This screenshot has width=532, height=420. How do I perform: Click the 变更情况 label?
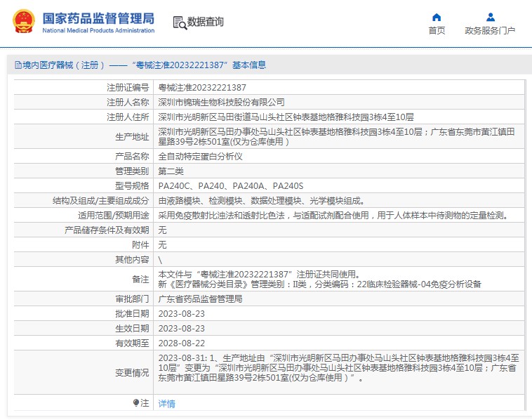pyautogui.click(x=132, y=373)
